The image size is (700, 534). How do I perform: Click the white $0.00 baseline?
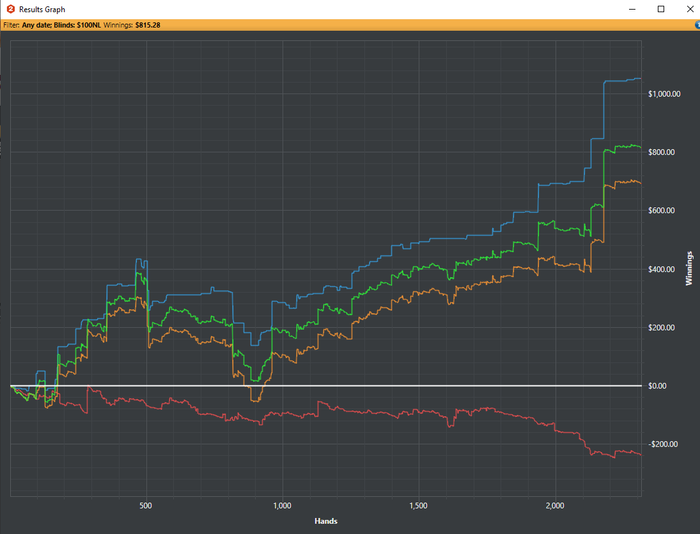(326, 385)
